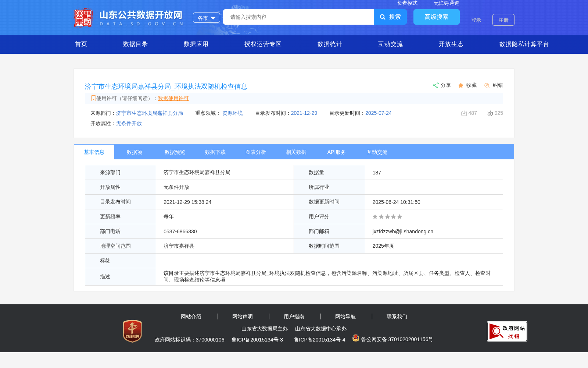Click the 无条件开放 open attribute link in the header
The image size is (588, 368).
tap(129, 123)
